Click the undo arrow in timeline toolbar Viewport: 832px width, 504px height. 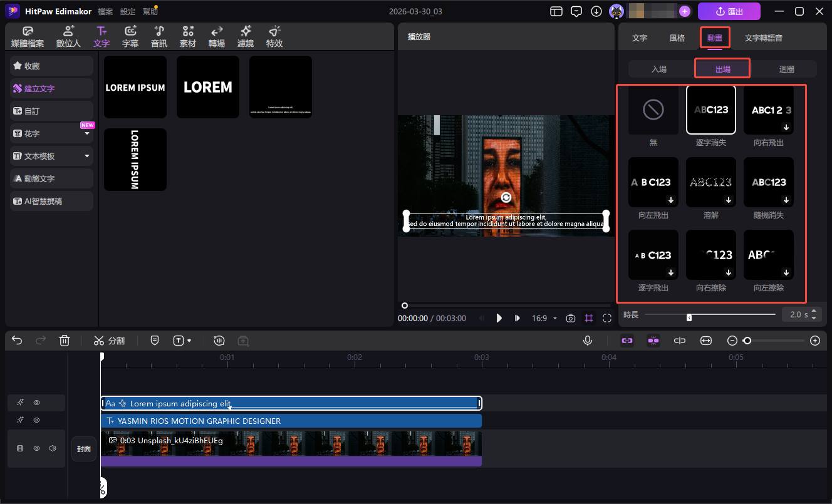click(17, 341)
